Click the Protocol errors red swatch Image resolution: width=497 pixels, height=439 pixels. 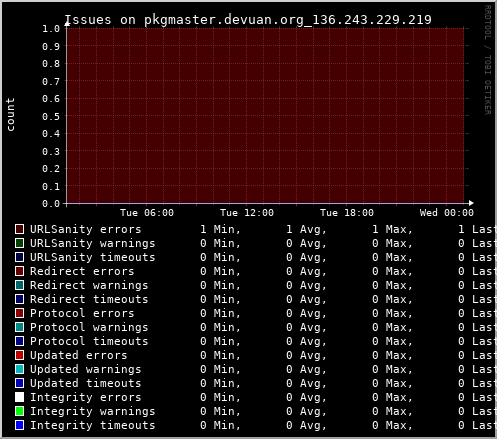coord(19,313)
